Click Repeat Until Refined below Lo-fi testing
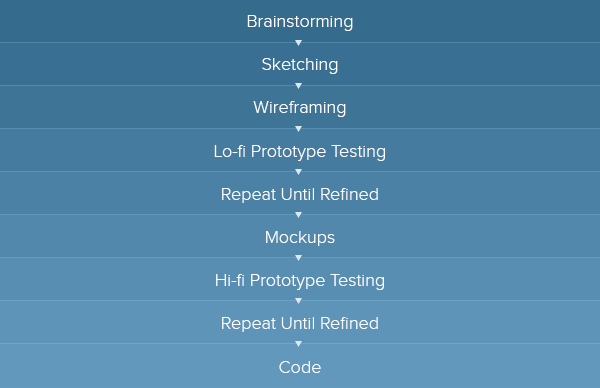 pos(300,194)
